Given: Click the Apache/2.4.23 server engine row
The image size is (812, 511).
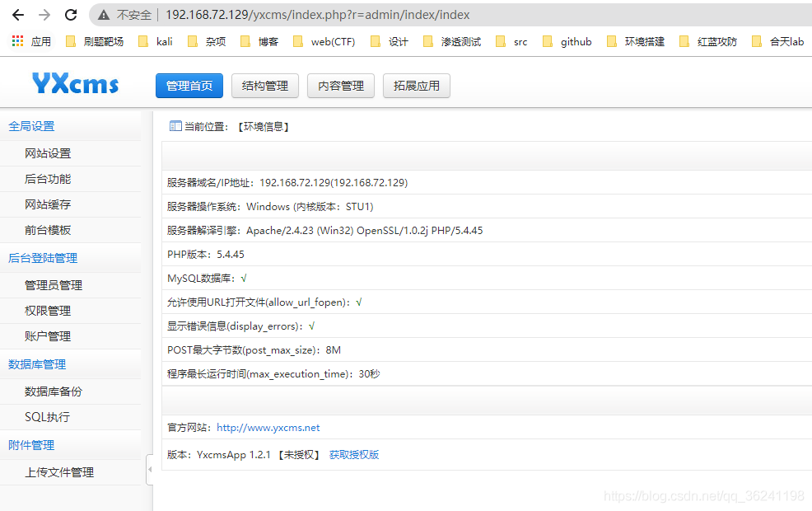Looking at the screenshot, I should 487,230.
